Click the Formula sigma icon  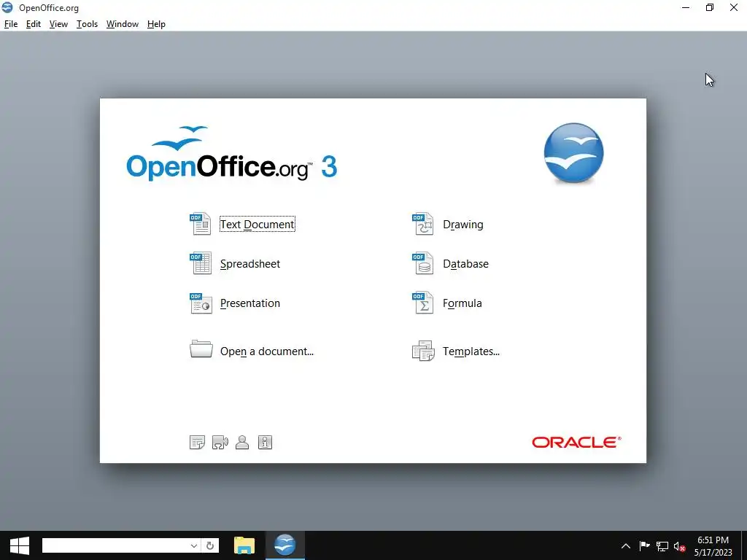coord(422,303)
